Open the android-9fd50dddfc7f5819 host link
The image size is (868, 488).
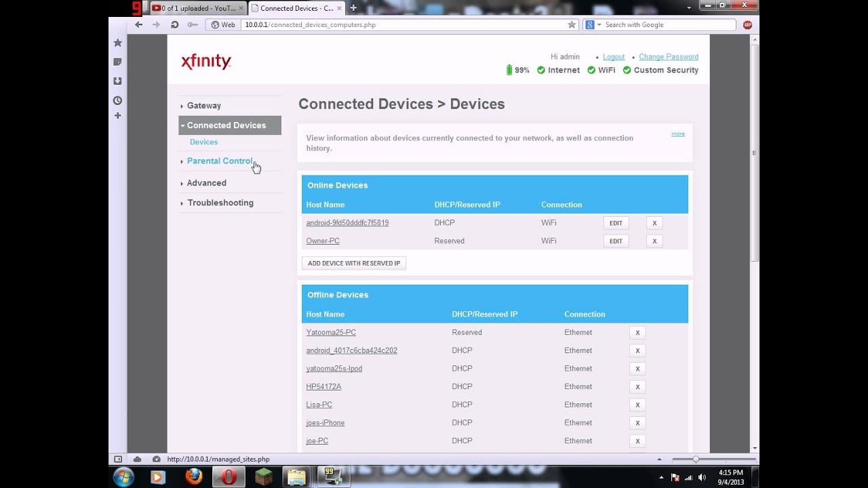(347, 223)
